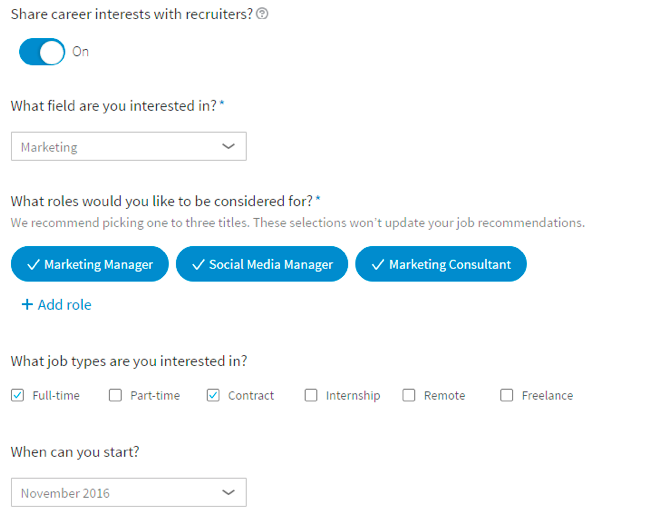Deselect the Marketing Manager role
The height and width of the screenshot is (517, 648).
point(90,264)
